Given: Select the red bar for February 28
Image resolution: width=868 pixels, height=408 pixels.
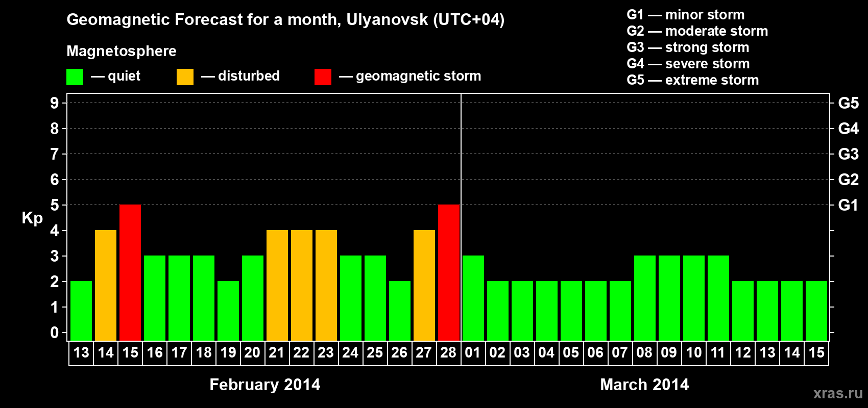Looking at the screenshot, I should (x=449, y=273).
